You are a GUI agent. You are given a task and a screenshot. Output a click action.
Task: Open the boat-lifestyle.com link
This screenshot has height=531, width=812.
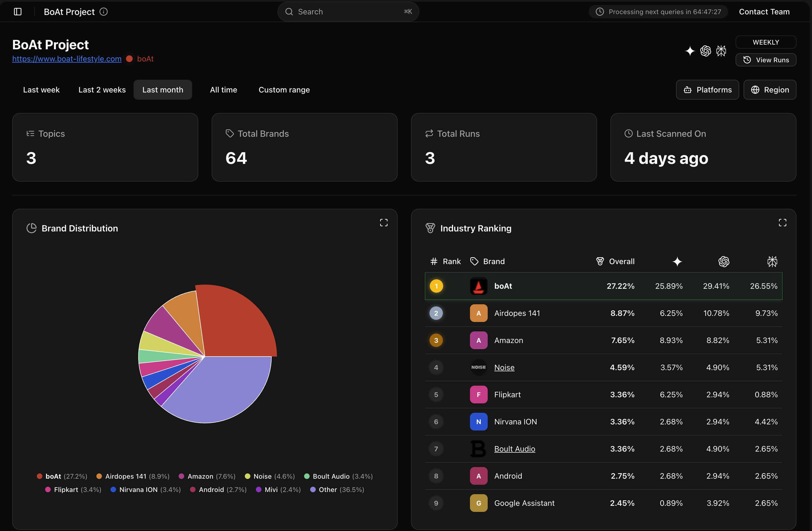(67, 59)
